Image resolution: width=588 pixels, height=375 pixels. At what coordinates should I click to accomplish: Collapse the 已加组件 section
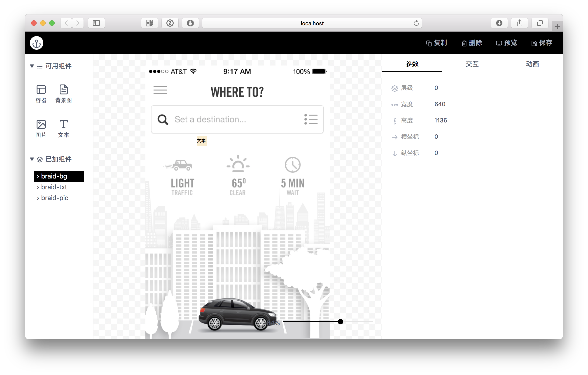coord(32,159)
